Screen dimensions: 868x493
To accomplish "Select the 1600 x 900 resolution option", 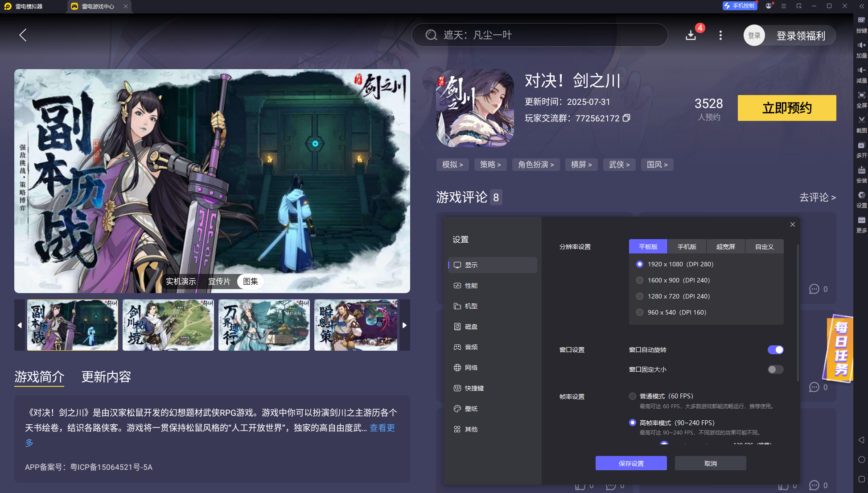I will [x=640, y=280].
